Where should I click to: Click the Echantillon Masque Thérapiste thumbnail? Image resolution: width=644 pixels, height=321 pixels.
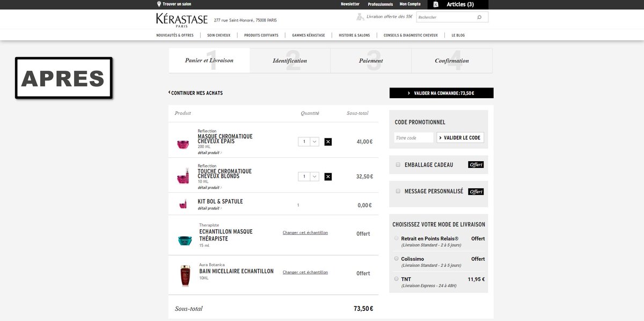click(x=185, y=239)
